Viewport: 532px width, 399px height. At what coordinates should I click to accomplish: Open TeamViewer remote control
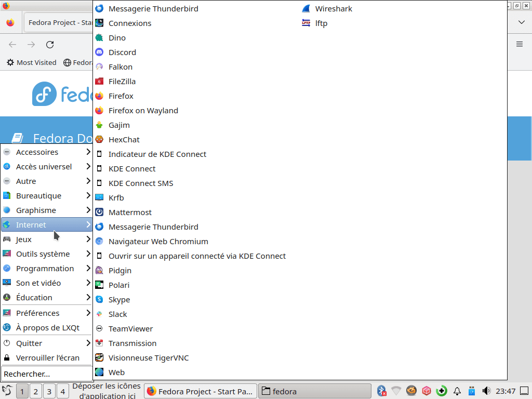pos(124,329)
